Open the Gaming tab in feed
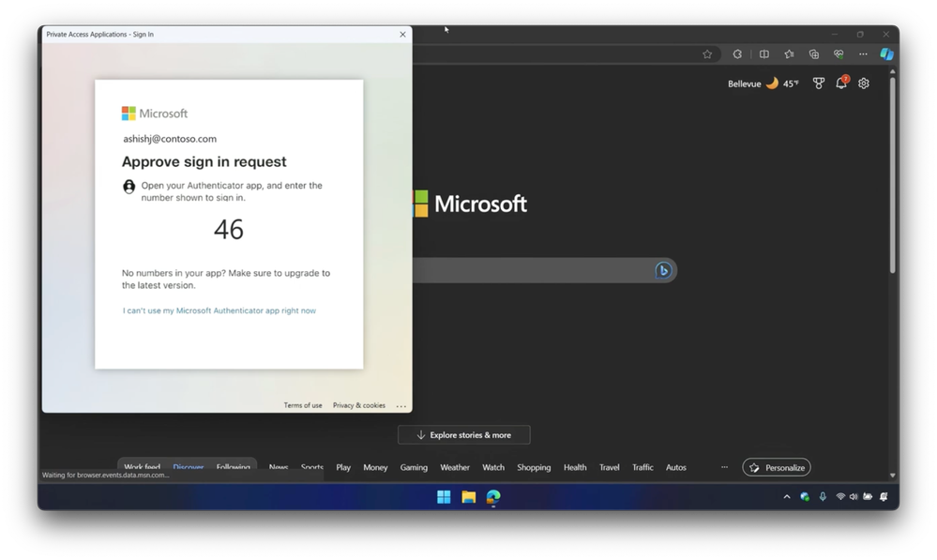The image size is (937, 560). click(x=414, y=467)
